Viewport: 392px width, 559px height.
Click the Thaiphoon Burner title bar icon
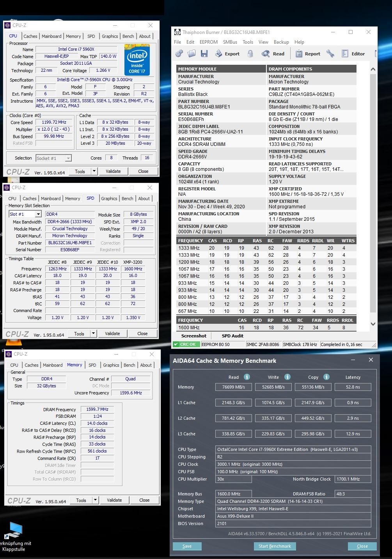[x=177, y=32]
